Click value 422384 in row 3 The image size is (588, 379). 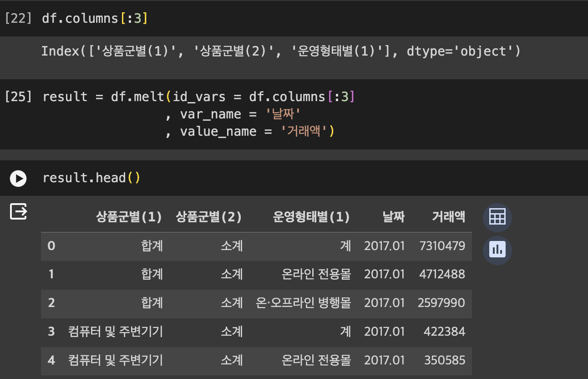pyautogui.click(x=445, y=332)
